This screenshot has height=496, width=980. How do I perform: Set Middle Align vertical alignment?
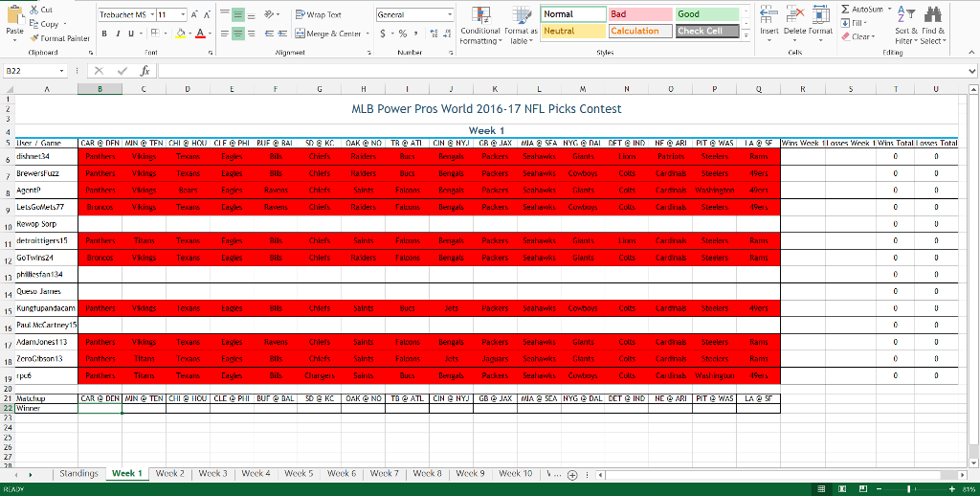(237, 14)
